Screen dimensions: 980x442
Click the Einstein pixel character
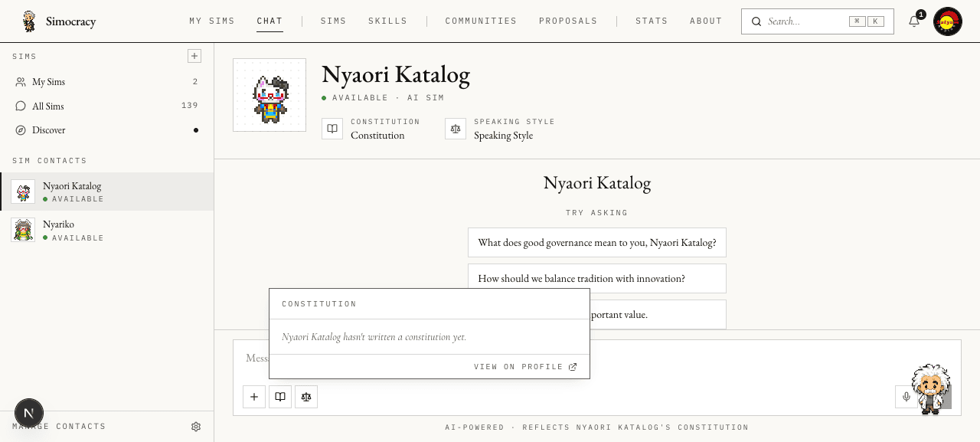point(931,388)
